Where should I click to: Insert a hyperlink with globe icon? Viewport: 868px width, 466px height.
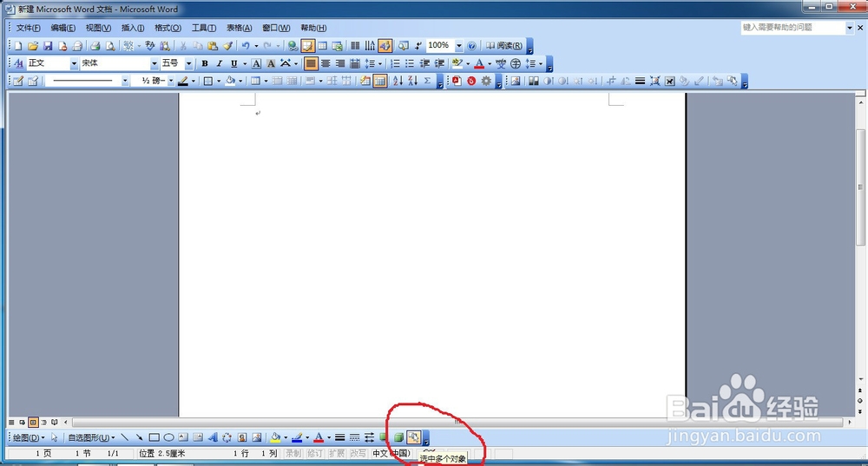click(293, 46)
